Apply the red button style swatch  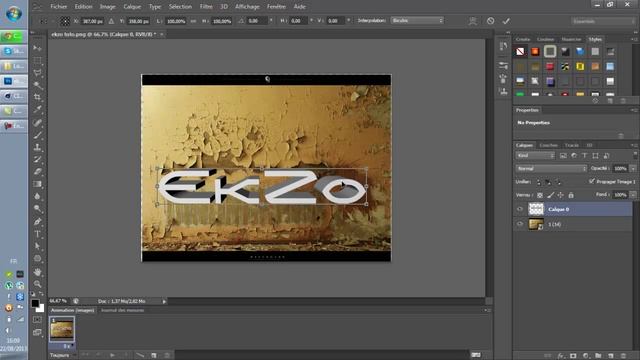550,67
